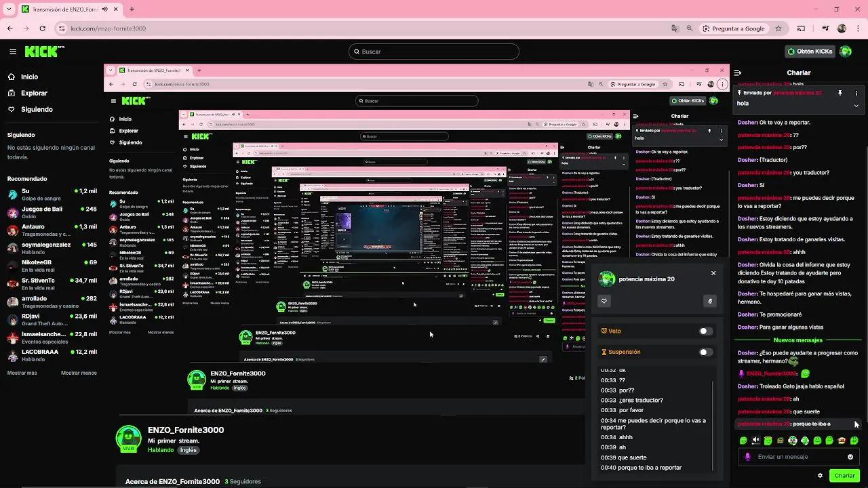Toggle the Suspensión switch in the user card

(706, 352)
